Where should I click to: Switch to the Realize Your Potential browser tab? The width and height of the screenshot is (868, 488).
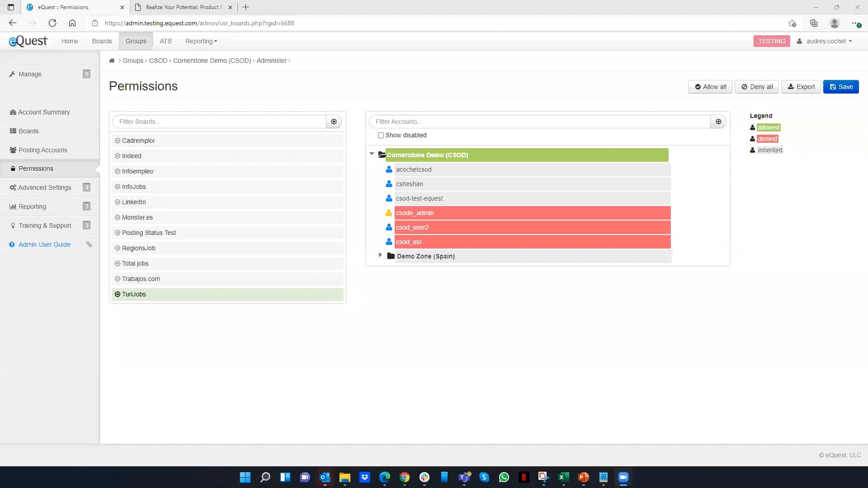pos(181,7)
